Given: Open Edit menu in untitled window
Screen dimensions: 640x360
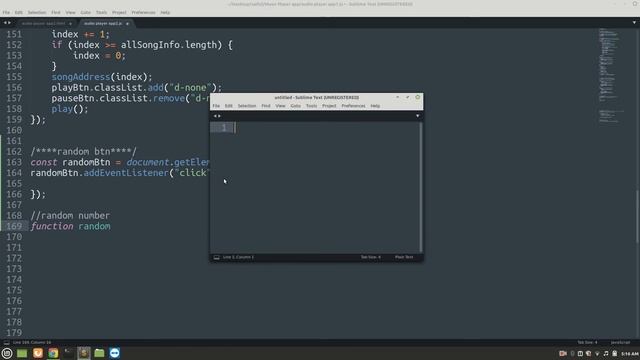Looking at the screenshot, I should click(x=229, y=106).
